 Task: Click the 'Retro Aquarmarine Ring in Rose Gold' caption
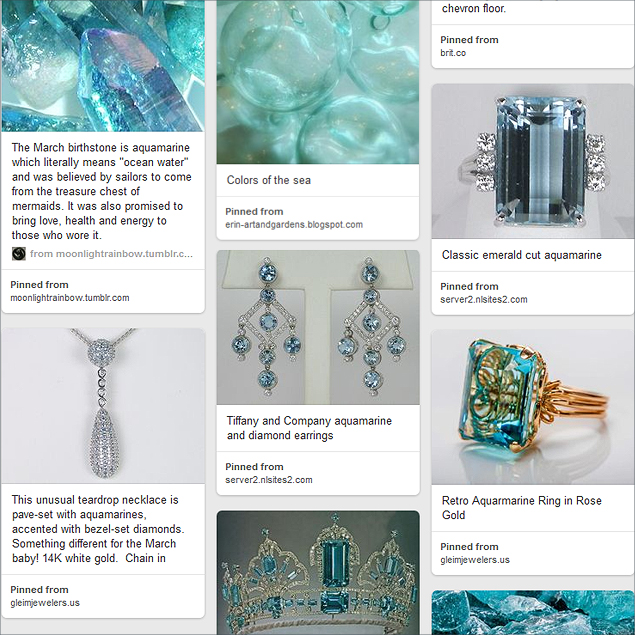coord(521,508)
